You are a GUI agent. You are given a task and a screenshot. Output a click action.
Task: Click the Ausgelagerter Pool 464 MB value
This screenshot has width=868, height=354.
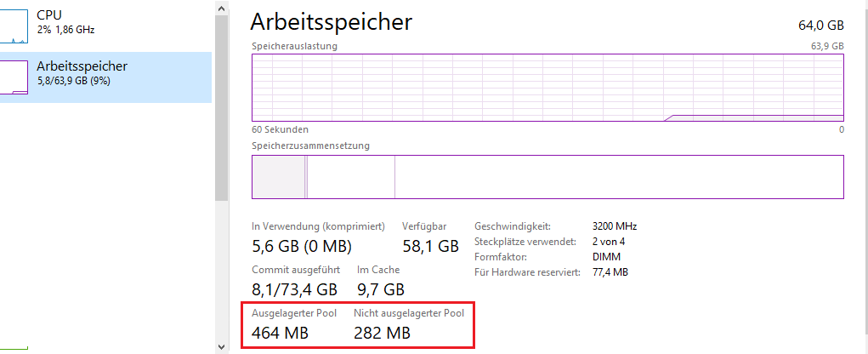click(280, 333)
